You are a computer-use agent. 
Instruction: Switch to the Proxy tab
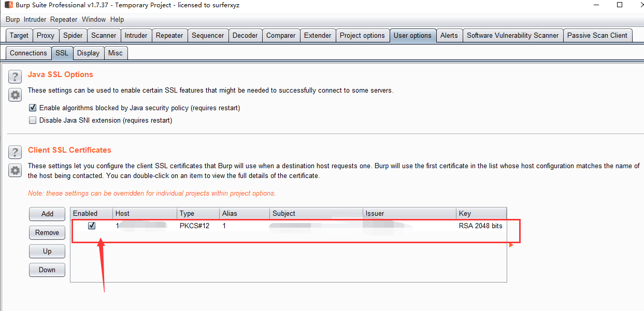coord(46,36)
